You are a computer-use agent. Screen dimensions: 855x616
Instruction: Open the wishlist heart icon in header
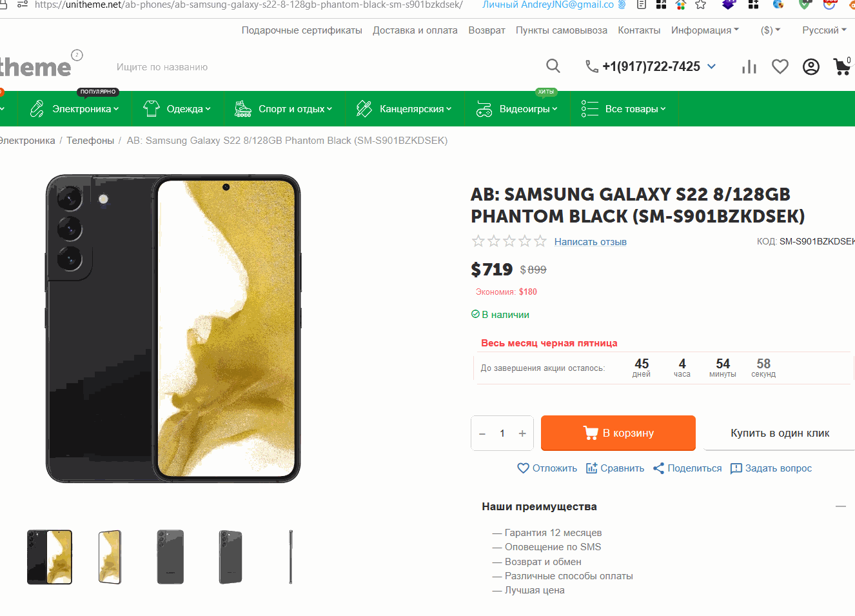tap(780, 66)
